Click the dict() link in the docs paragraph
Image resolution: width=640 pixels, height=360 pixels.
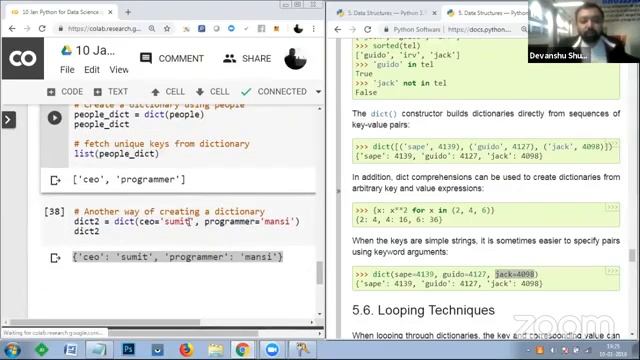383,114
